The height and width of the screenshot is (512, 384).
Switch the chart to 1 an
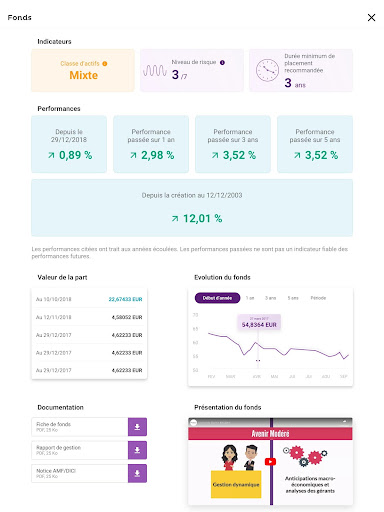point(250,298)
